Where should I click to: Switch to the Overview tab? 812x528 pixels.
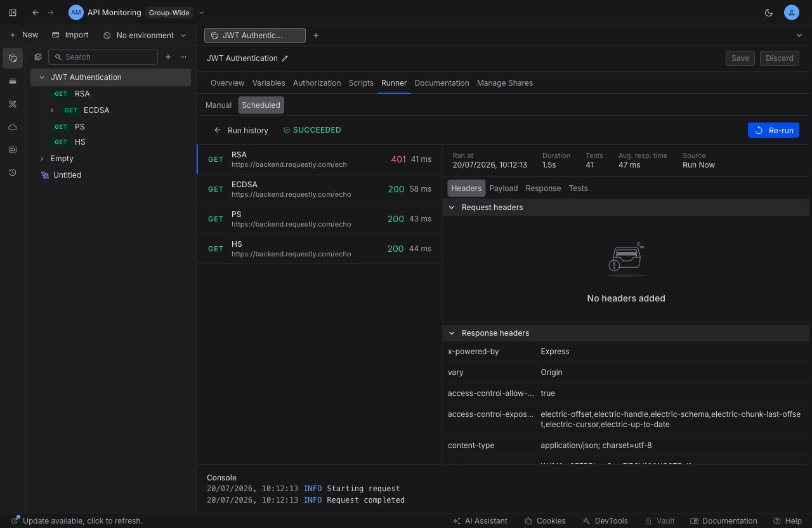coord(227,83)
